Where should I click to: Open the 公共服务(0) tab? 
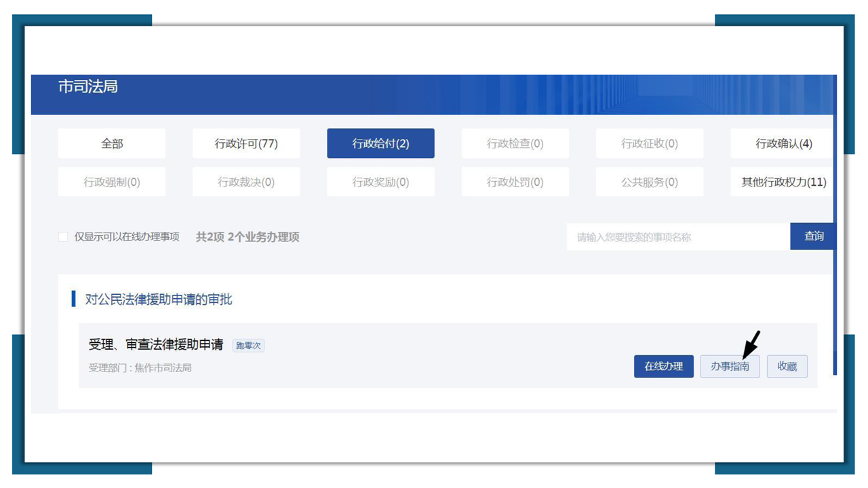pyautogui.click(x=649, y=182)
